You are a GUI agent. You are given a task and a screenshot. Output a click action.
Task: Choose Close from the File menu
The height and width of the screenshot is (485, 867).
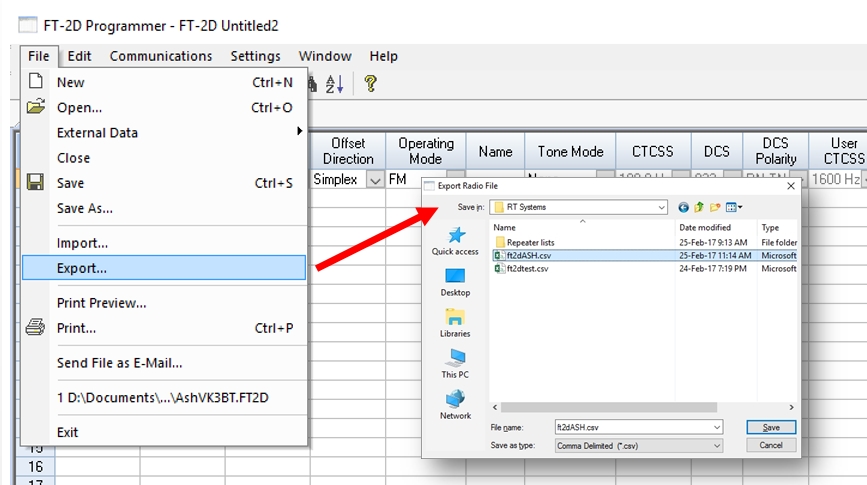pyautogui.click(x=164, y=158)
